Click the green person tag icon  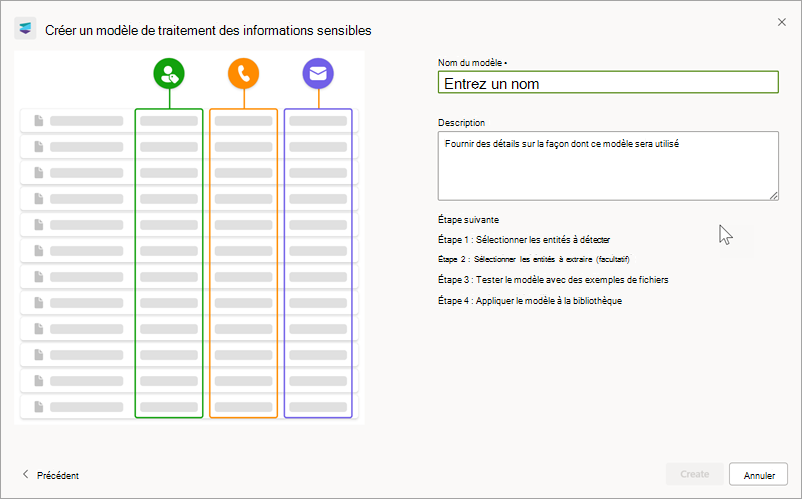[169, 74]
